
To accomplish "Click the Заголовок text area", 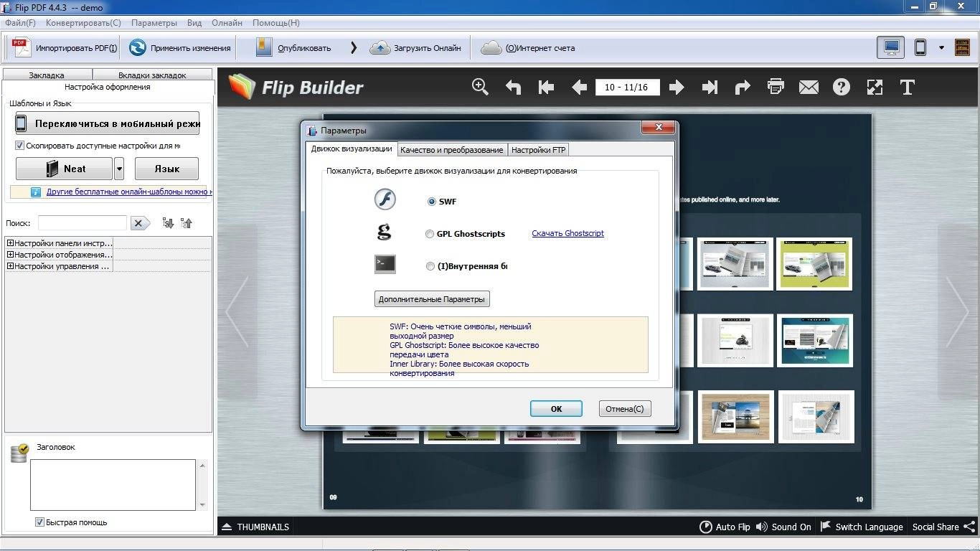I will click(113, 485).
